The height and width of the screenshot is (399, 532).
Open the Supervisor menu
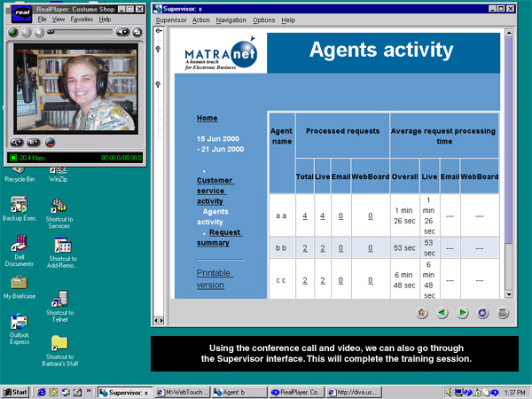[171, 20]
